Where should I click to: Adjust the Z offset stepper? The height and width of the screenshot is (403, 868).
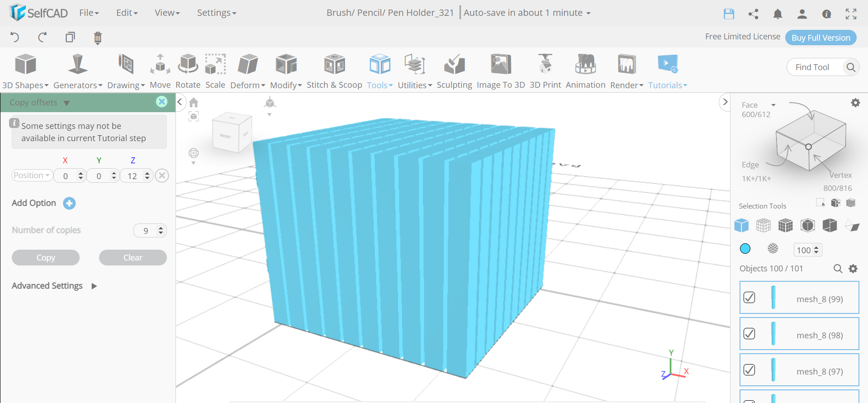coord(147,175)
